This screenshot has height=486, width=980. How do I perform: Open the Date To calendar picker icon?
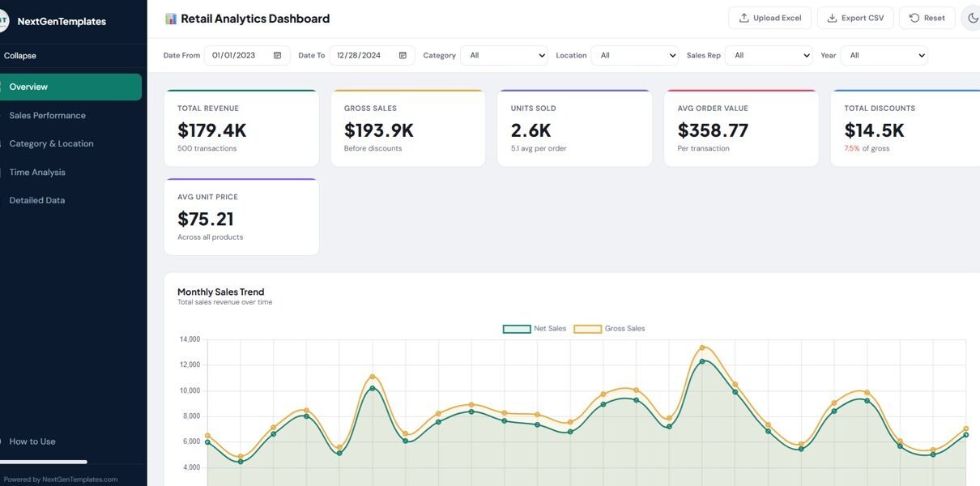click(x=403, y=55)
